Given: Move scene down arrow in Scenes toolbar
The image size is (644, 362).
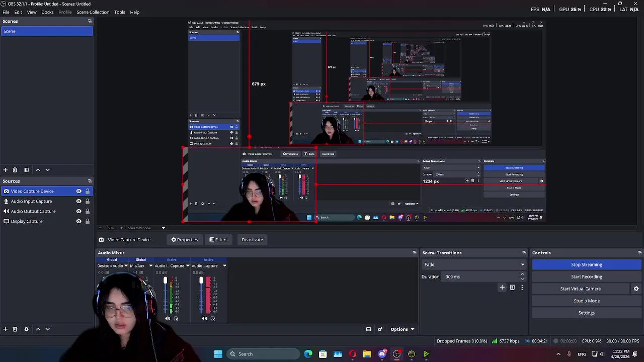Looking at the screenshot, I should pyautogui.click(x=47, y=170).
